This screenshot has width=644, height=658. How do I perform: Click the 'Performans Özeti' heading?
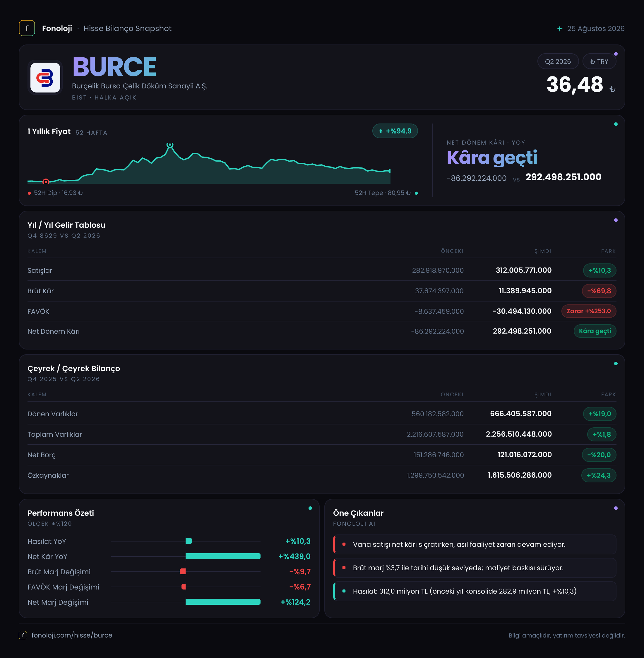61,513
